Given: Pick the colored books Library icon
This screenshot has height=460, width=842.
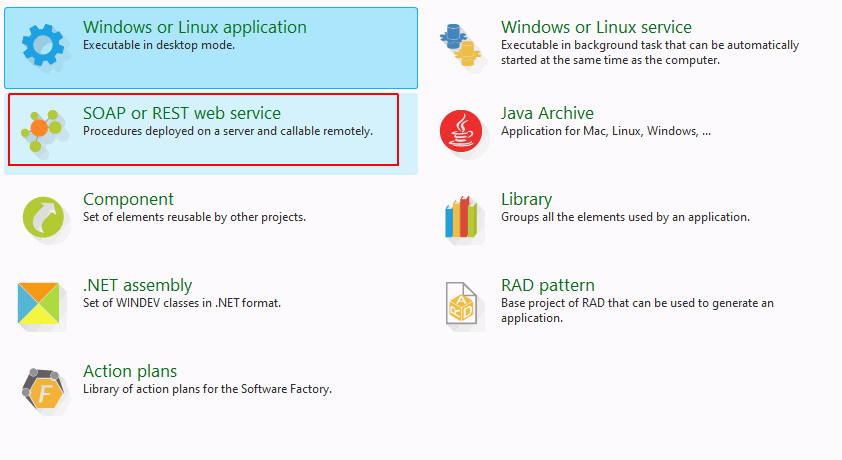Looking at the screenshot, I should click(x=461, y=217).
